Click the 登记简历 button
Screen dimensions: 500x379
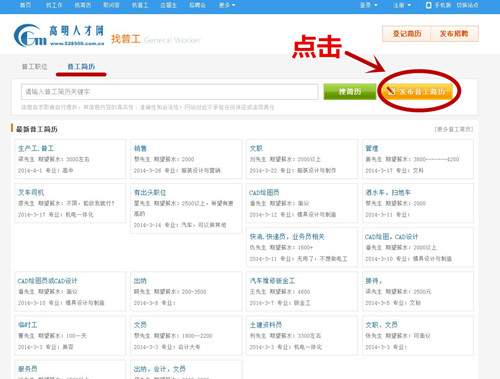click(407, 34)
